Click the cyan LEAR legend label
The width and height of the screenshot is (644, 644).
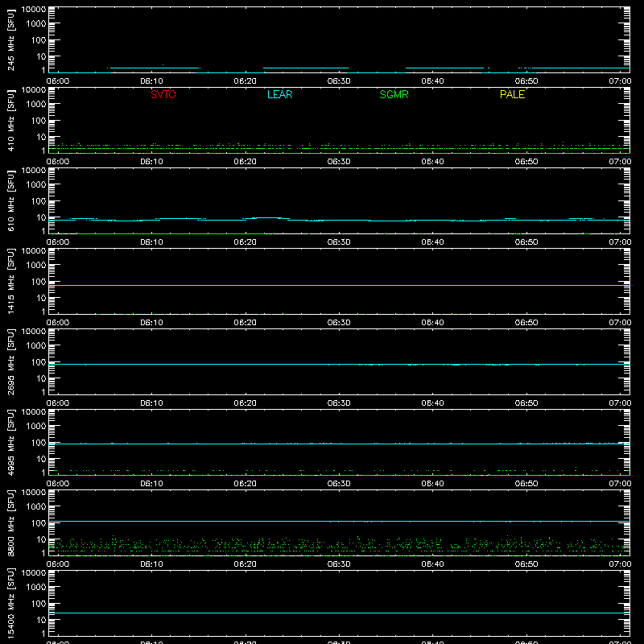point(279,94)
